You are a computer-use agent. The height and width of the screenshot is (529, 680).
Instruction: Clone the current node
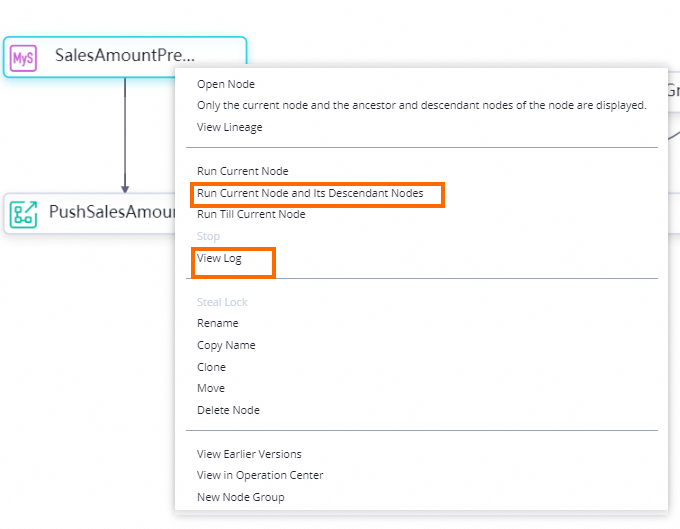click(x=211, y=367)
